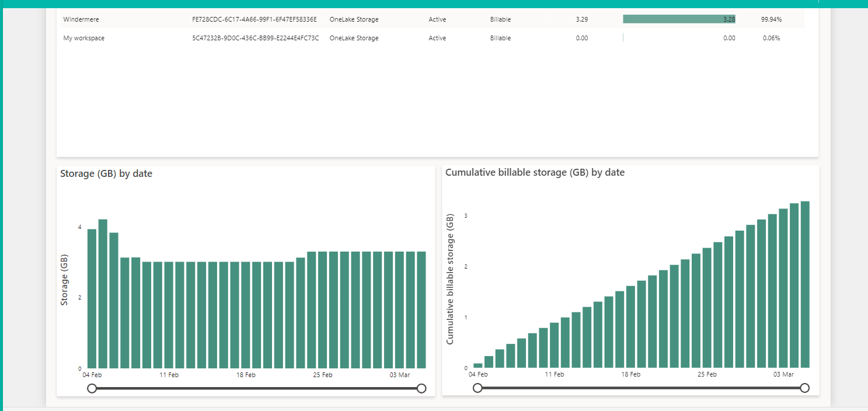
Task: Click the 04 Feb axis label in Cumulative chart
Action: (478, 374)
